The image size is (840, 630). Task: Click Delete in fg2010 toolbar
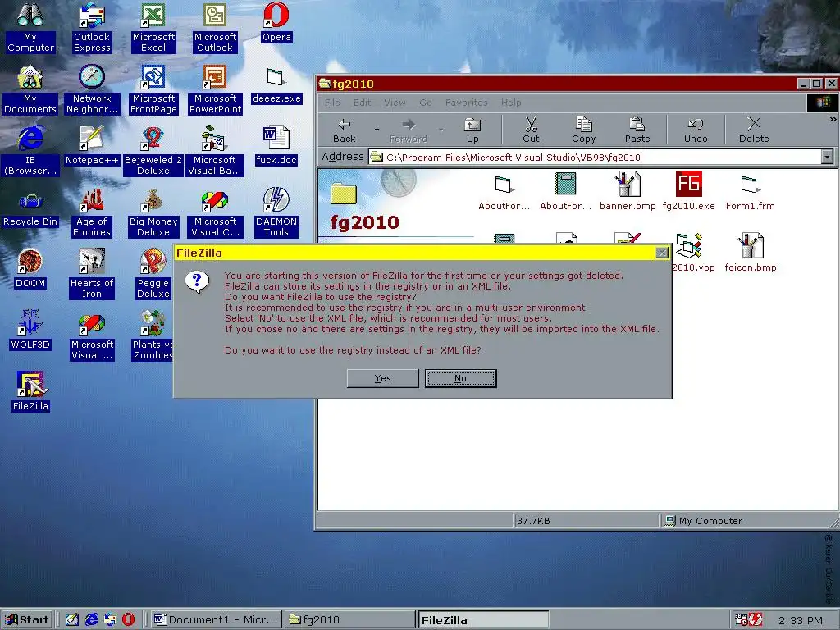tap(754, 130)
